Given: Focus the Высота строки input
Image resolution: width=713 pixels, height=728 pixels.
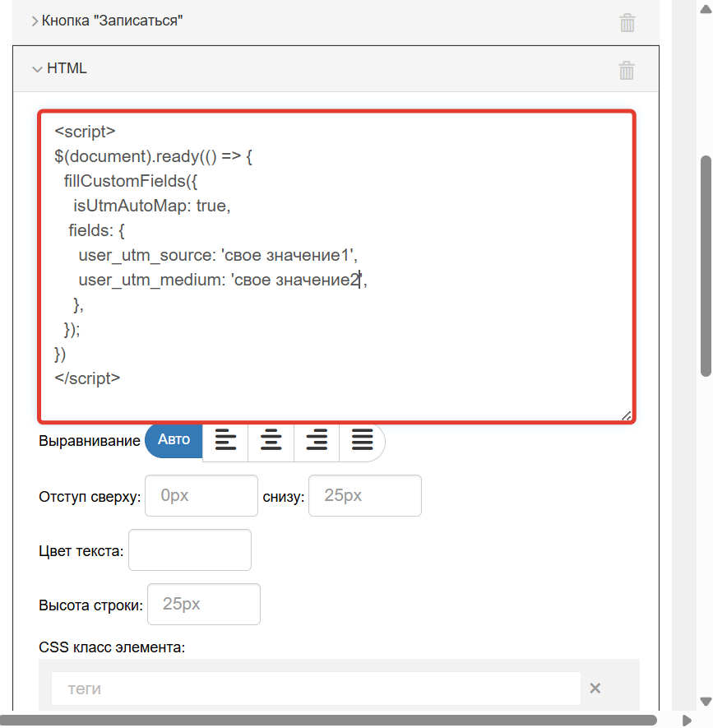Looking at the screenshot, I should click(x=204, y=604).
